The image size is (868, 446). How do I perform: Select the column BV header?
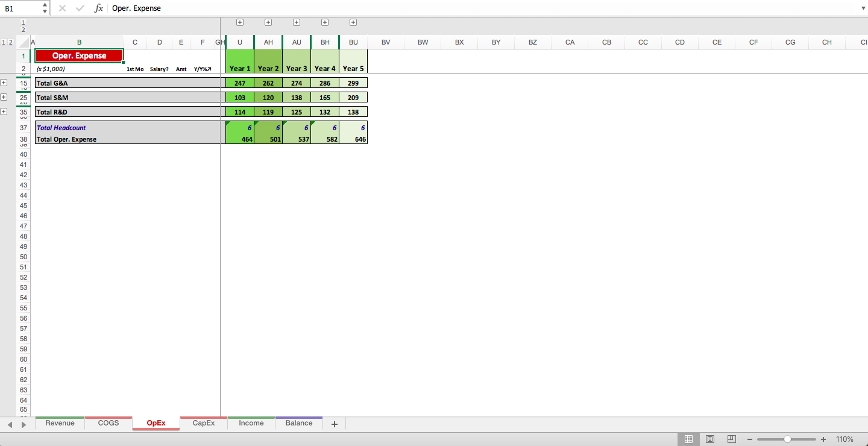pyautogui.click(x=386, y=42)
